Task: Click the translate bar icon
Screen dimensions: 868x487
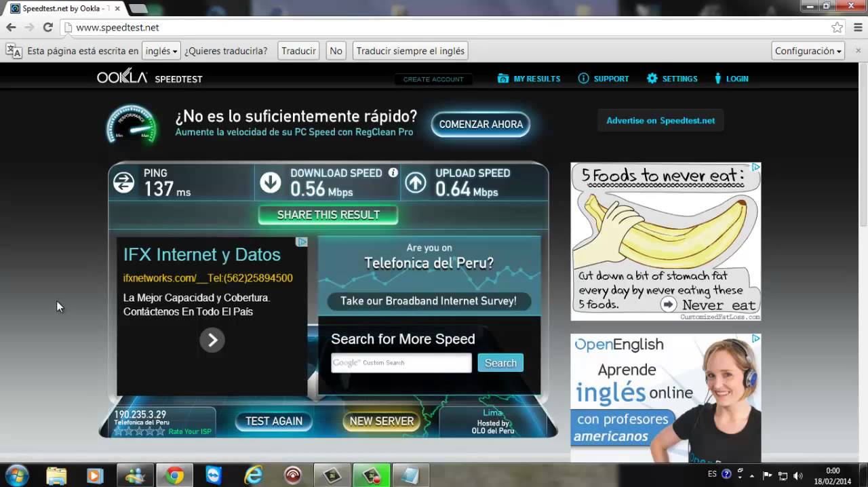Action: (x=14, y=51)
